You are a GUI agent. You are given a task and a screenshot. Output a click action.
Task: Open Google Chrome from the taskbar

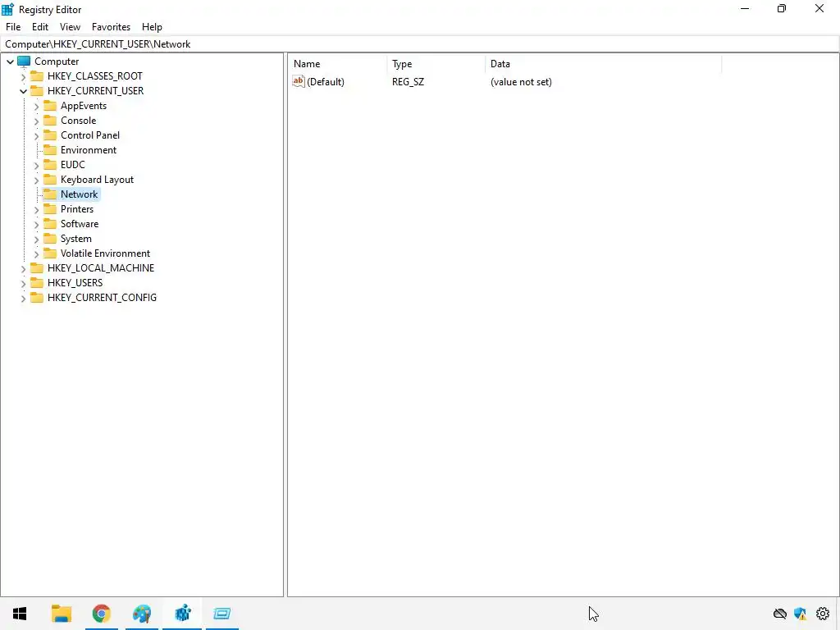[101, 614]
